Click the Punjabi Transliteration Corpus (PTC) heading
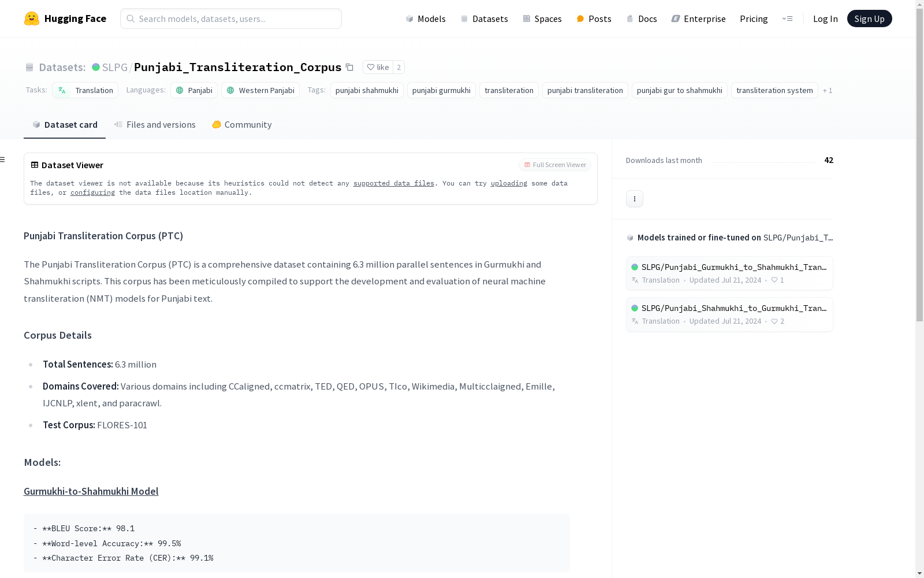This screenshot has height=578, width=924. (x=103, y=236)
